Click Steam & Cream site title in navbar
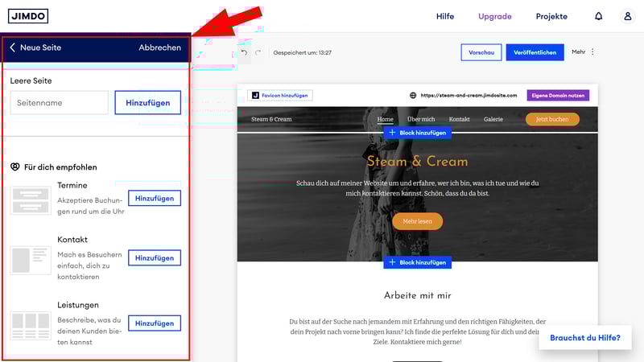644x362 pixels. click(271, 119)
